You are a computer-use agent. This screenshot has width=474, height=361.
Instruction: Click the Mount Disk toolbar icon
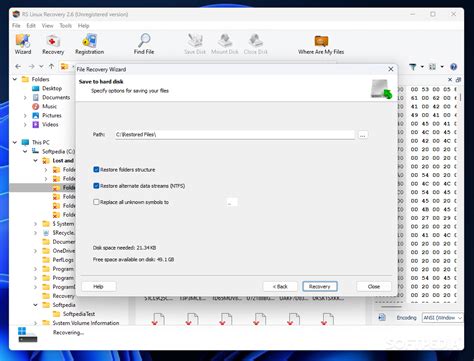pyautogui.click(x=225, y=44)
